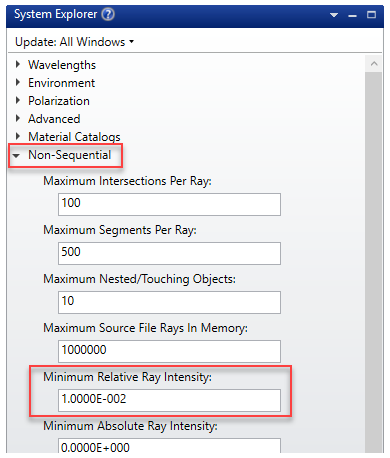Screen dimensions: 390x458
Task: Click the scrollbar up arrow
Action: pyautogui.click(x=374, y=63)
